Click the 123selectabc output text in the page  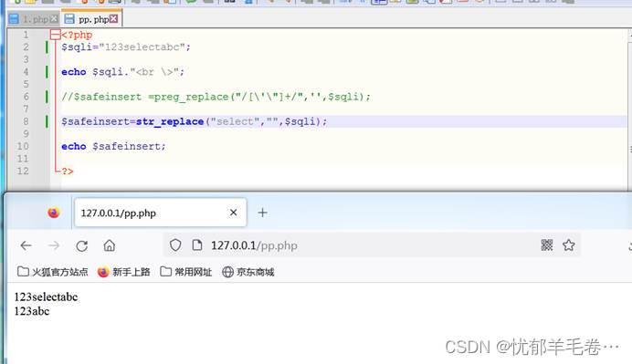tap(46, 297)
